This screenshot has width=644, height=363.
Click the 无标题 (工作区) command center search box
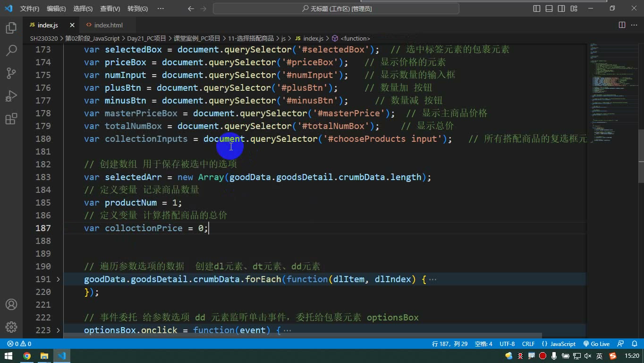tap(336, 9)
